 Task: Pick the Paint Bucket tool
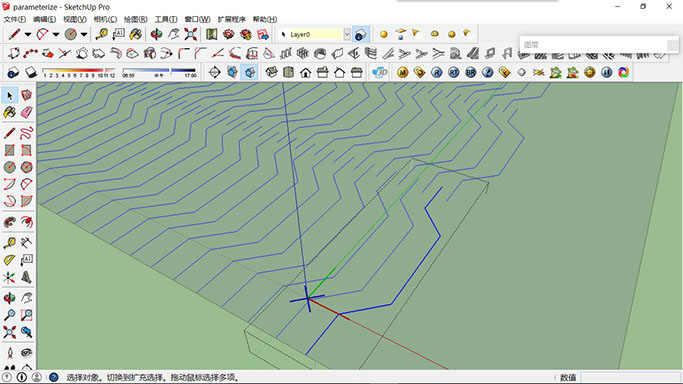coord(10,112)
